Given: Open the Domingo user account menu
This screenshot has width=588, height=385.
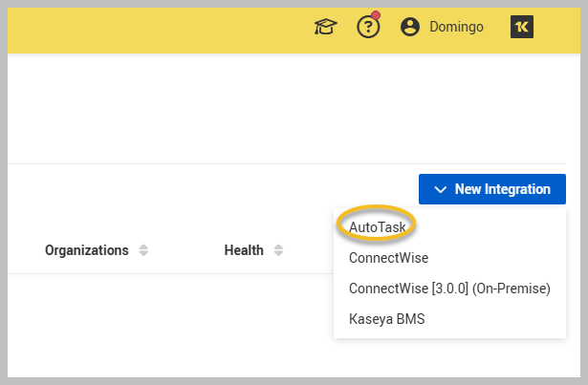Looking at the screenshot, I should (x=456, y=27).
